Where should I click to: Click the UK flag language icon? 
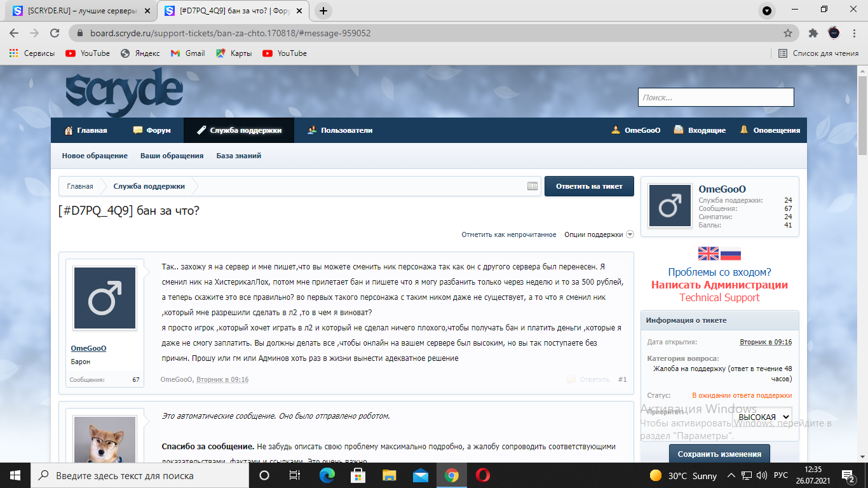point(708,254)
